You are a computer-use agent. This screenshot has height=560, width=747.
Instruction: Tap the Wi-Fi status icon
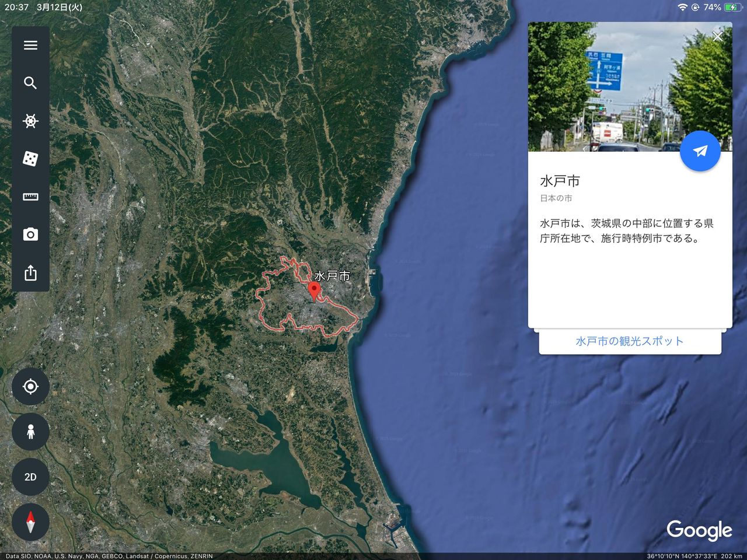(682, 7)
